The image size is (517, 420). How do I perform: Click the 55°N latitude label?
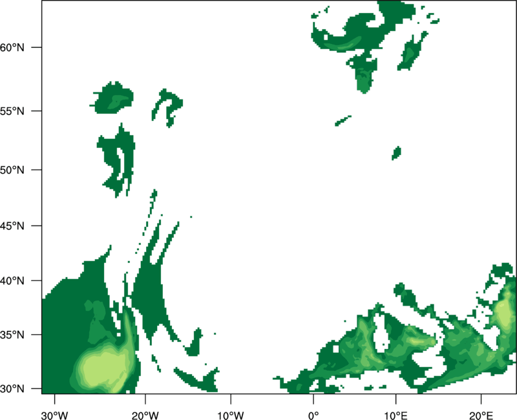pos(12,111)
